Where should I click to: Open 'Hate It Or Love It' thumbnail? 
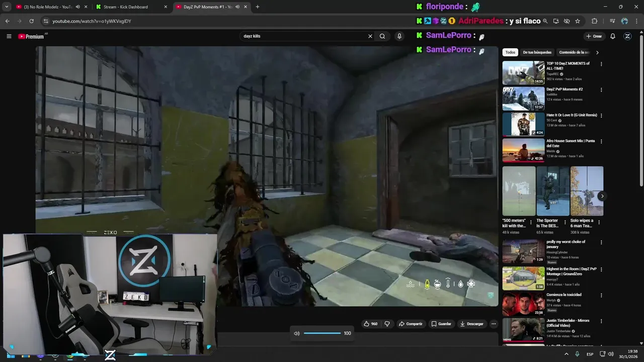[523, 124]
